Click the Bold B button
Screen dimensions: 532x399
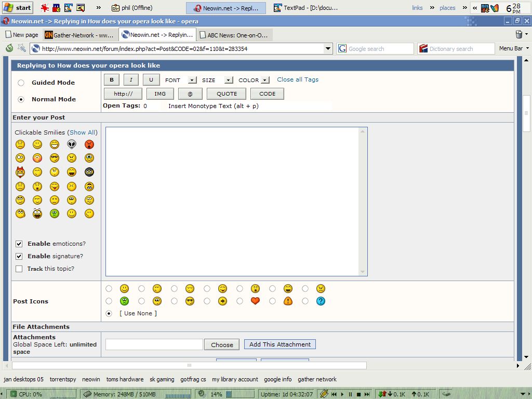point(112,79)
